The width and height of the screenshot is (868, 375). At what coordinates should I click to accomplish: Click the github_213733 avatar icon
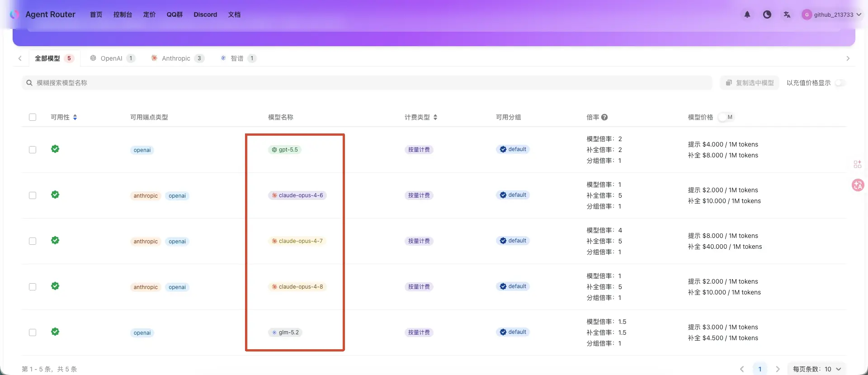coord(807,14)
